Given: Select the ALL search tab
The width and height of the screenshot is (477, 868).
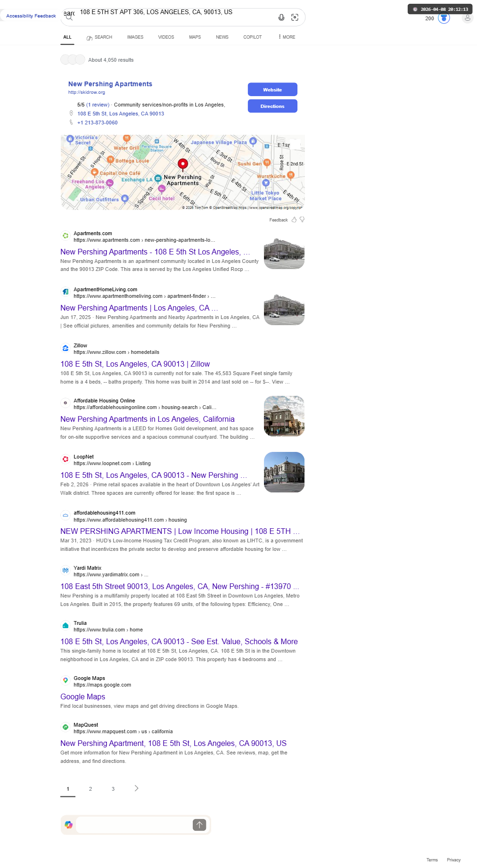Looking at the screenshot, I should [67, 37].
